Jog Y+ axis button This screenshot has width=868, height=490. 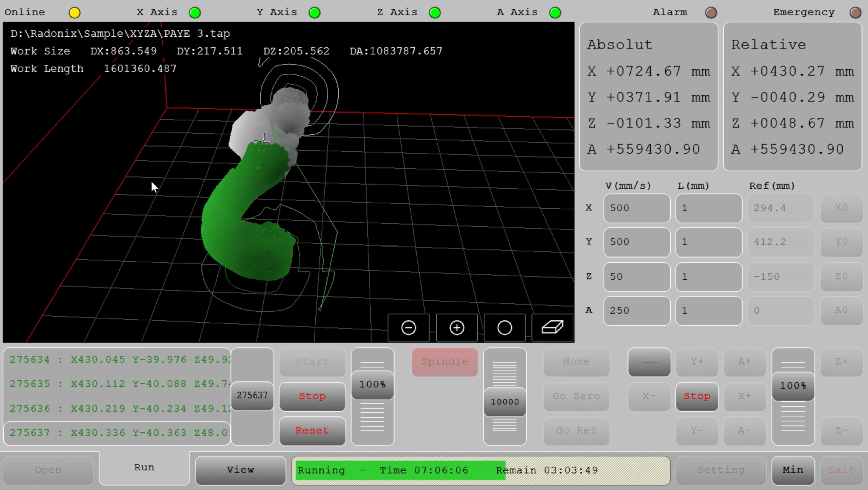click(697, 362)
